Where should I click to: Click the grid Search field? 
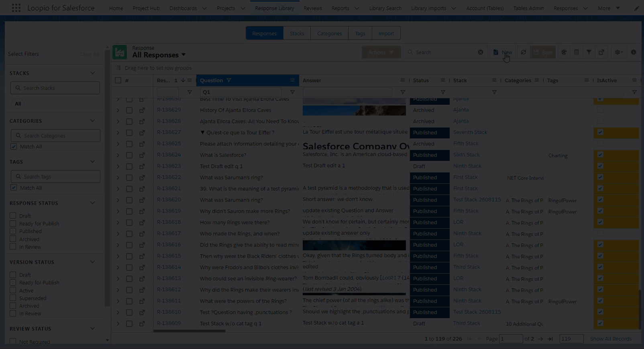tap(444, 52)
